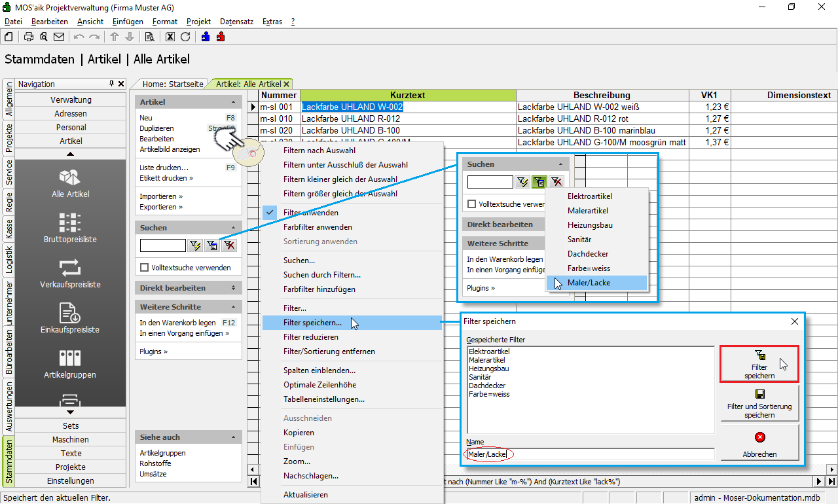Click the quick filter lightning icon
This screenshot has width=838, height=504.
[x=194, y=245]
